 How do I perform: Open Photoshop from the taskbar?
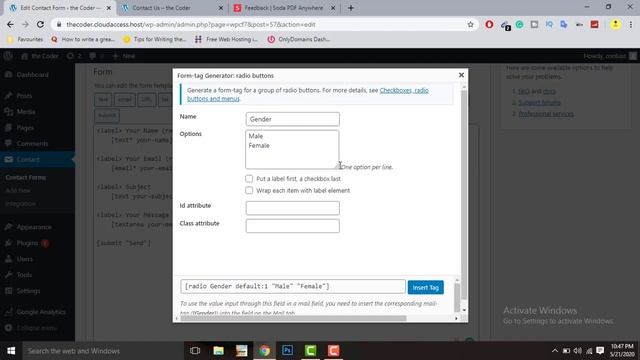click(x=287, y=351)
